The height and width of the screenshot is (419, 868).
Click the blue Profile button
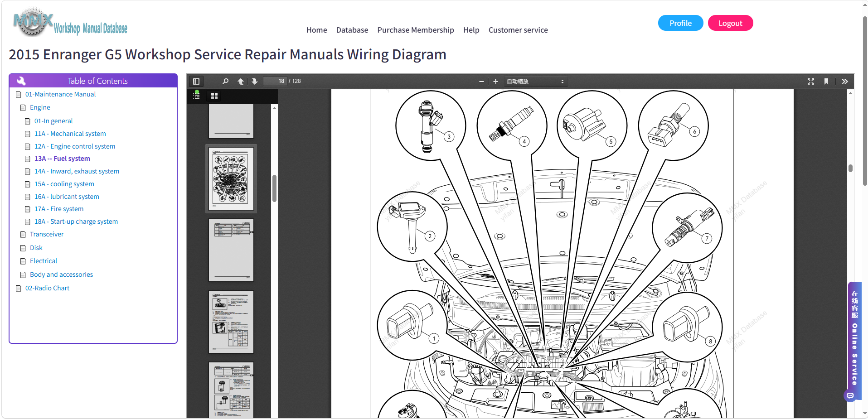tap(680, 23)
